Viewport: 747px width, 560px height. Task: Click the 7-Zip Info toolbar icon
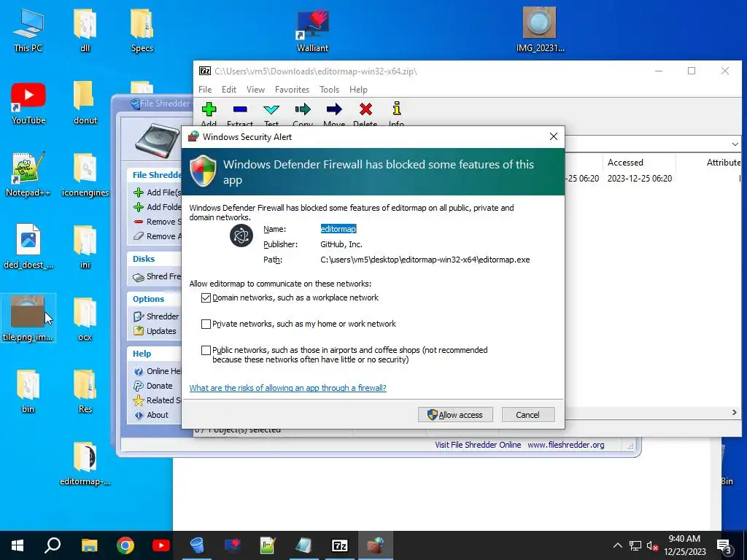[396, 109]
